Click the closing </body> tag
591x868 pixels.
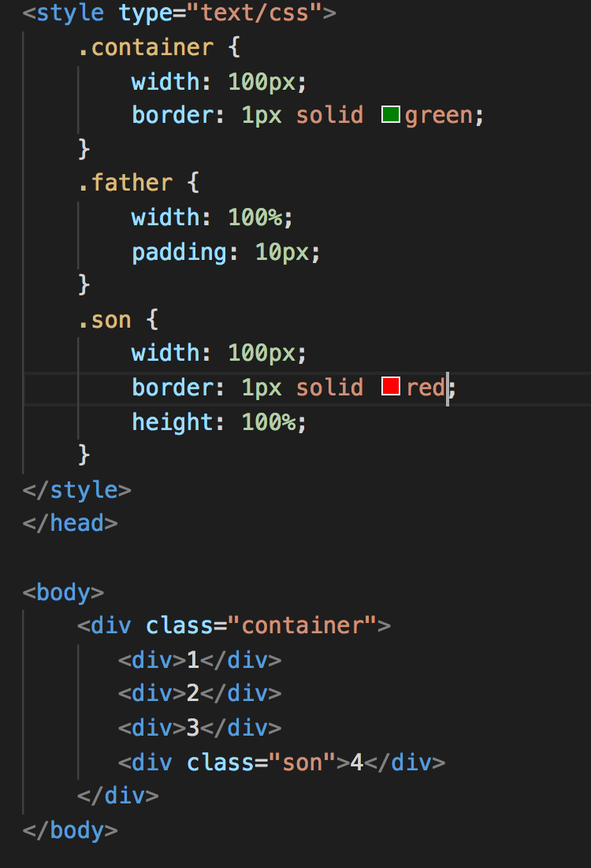(x=70, y=830)
